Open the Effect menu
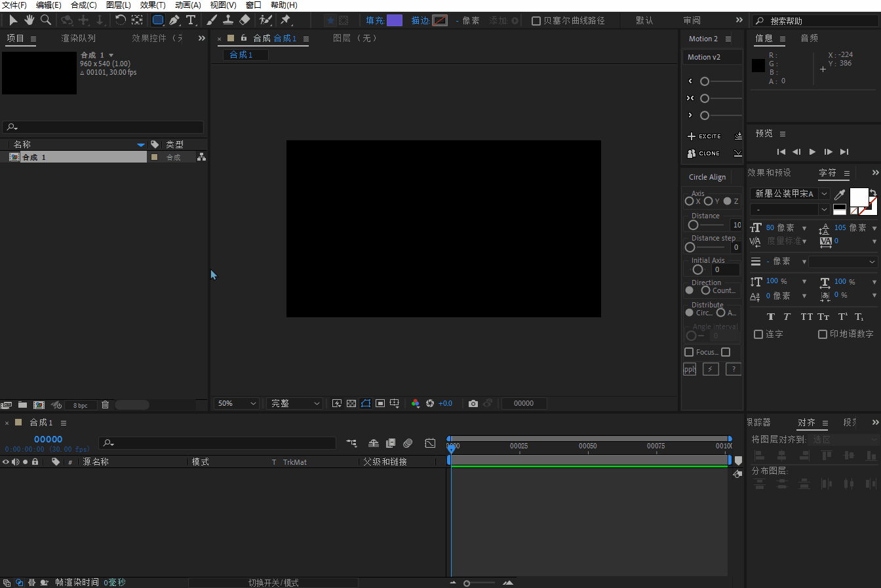 153,5
